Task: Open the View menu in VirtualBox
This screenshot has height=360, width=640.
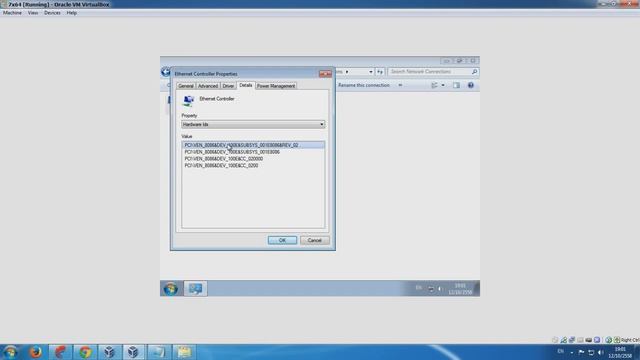Action: coord(33,13)
